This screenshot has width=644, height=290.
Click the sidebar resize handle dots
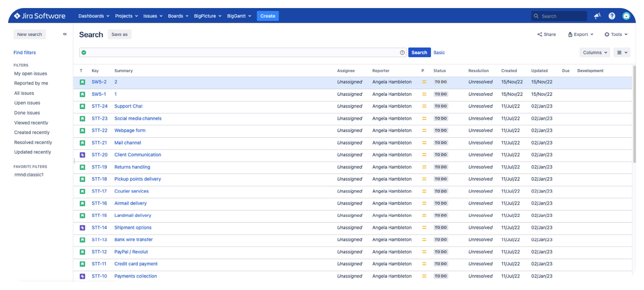coord(74,161)
